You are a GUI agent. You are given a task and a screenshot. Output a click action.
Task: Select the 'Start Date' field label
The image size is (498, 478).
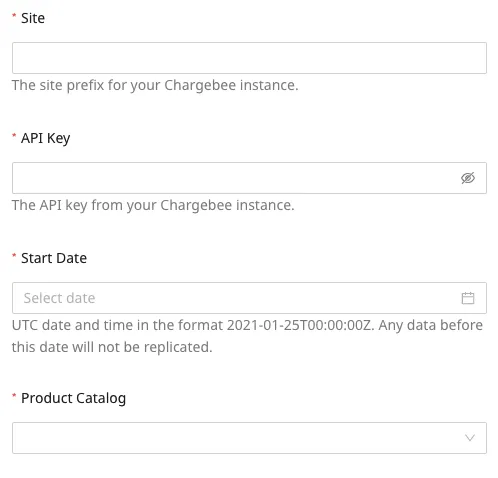pos(54,258)
